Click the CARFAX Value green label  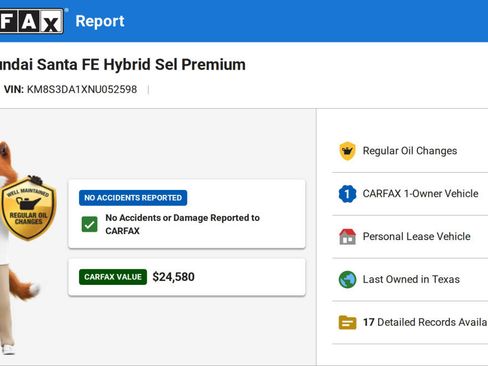coord(113,277)
